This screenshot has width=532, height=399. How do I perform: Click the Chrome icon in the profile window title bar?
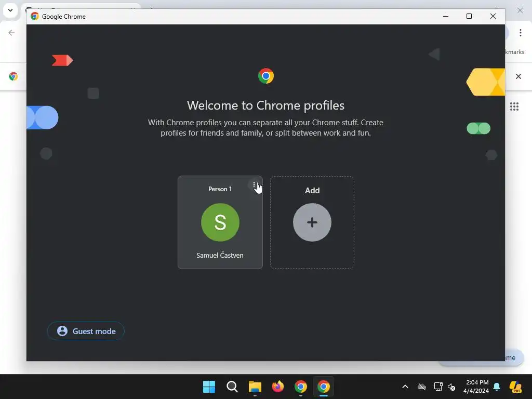click(35, 16)
